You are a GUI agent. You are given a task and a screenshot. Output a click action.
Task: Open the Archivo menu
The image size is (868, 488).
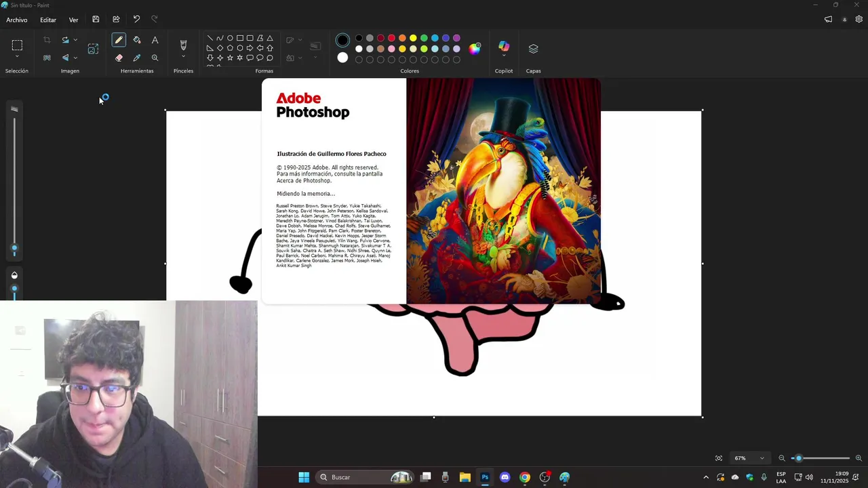click(x=17, y=20)
